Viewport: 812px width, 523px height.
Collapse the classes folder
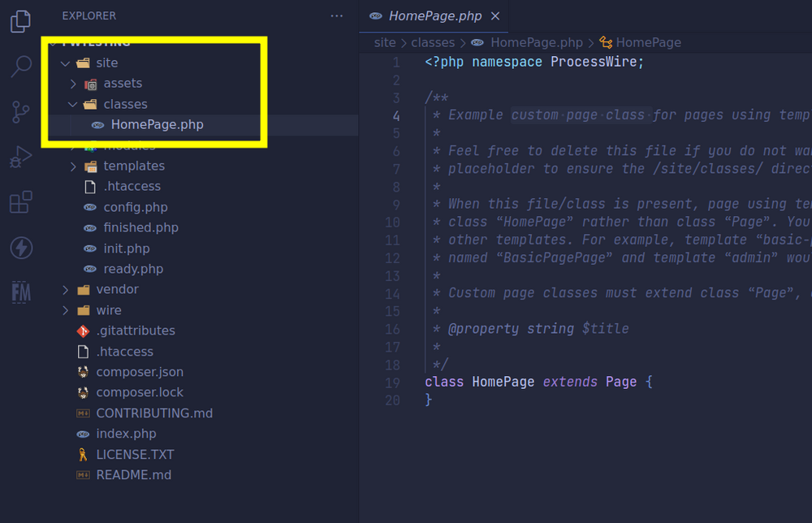[x=125, y=104]
